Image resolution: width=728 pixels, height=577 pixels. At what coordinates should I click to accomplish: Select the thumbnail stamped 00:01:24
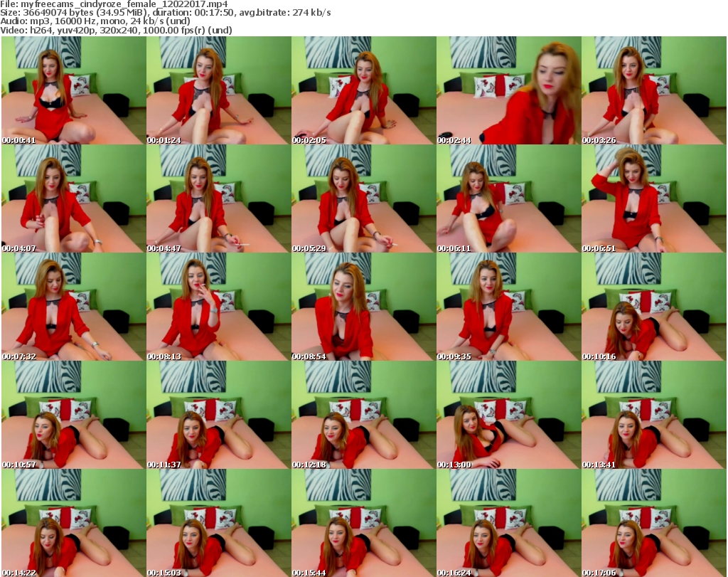(x=219, y=90)
